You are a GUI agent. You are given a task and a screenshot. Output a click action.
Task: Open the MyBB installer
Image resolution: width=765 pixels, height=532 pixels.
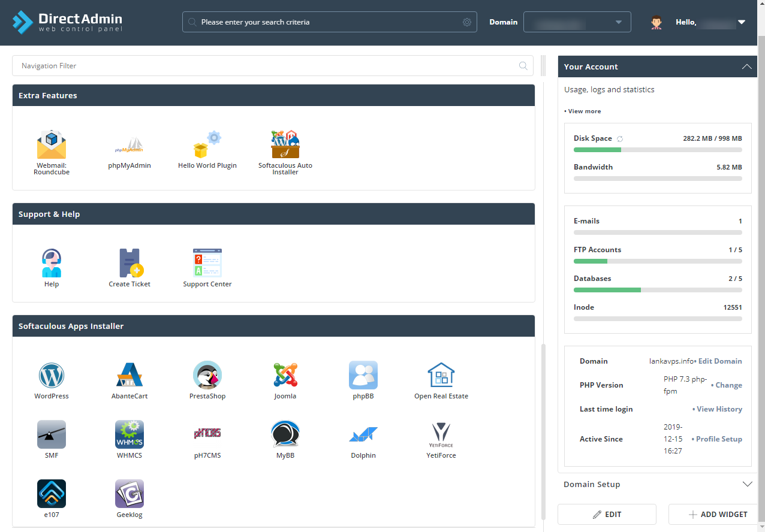coord(285,439)
